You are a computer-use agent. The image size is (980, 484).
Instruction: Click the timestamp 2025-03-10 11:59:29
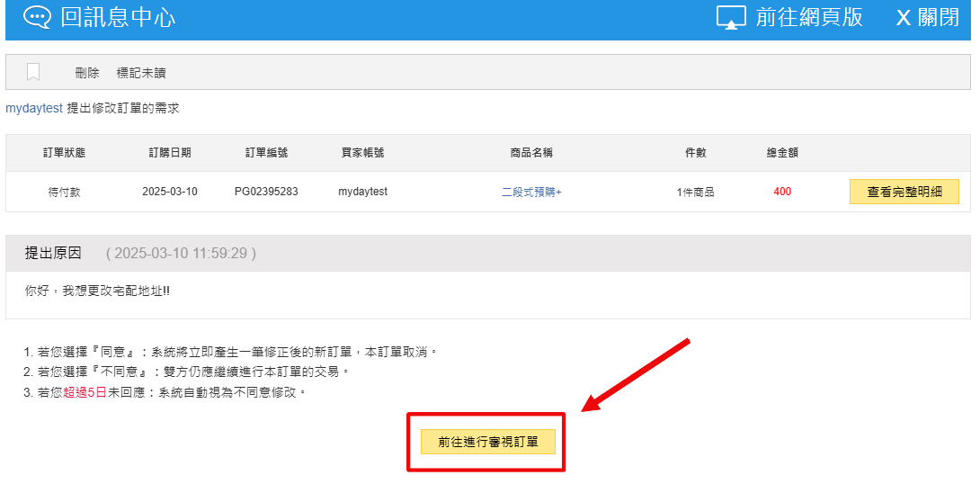point(181,254)
